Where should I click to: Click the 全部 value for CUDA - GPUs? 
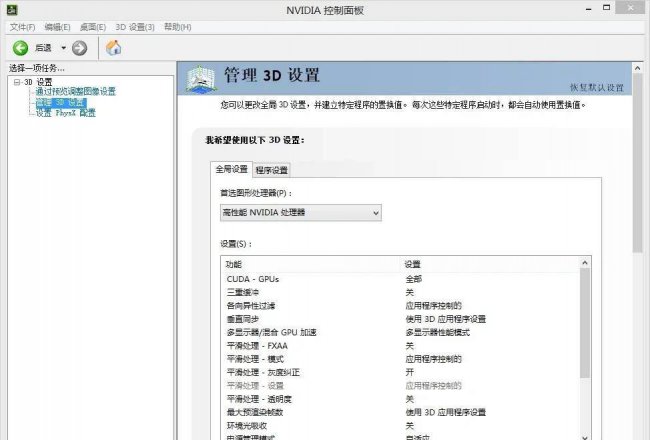[x=414, y=279]
